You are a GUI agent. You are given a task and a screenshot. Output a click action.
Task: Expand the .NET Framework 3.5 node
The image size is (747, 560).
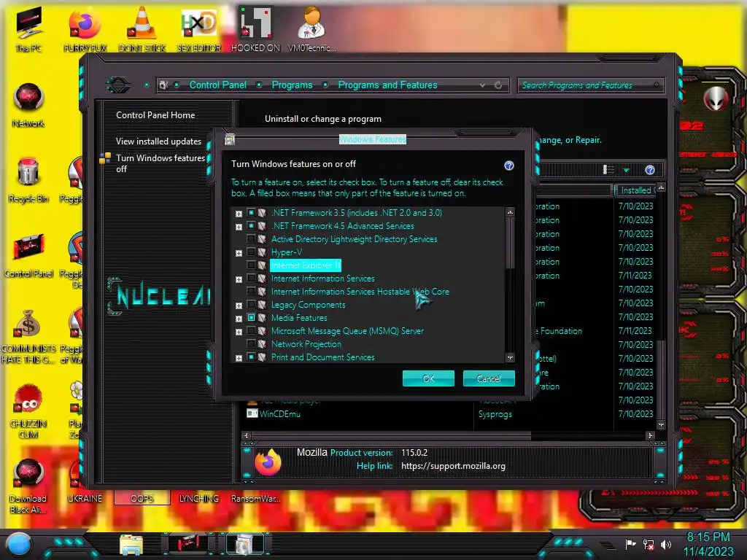(239, 214)
